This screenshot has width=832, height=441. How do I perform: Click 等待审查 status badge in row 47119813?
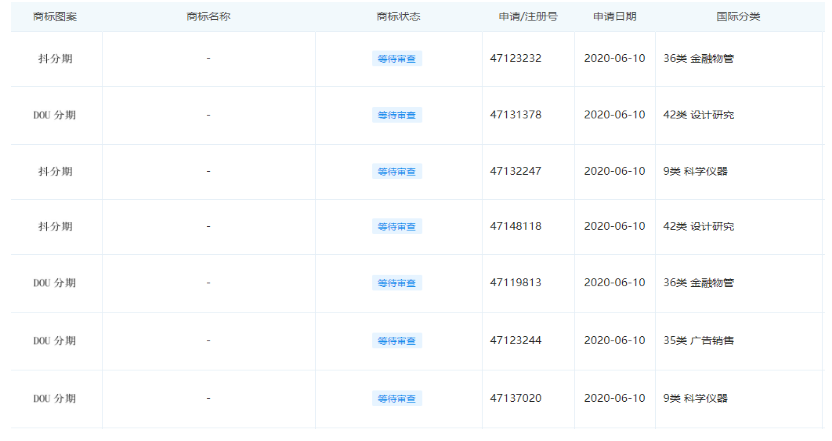click(397, 283)
